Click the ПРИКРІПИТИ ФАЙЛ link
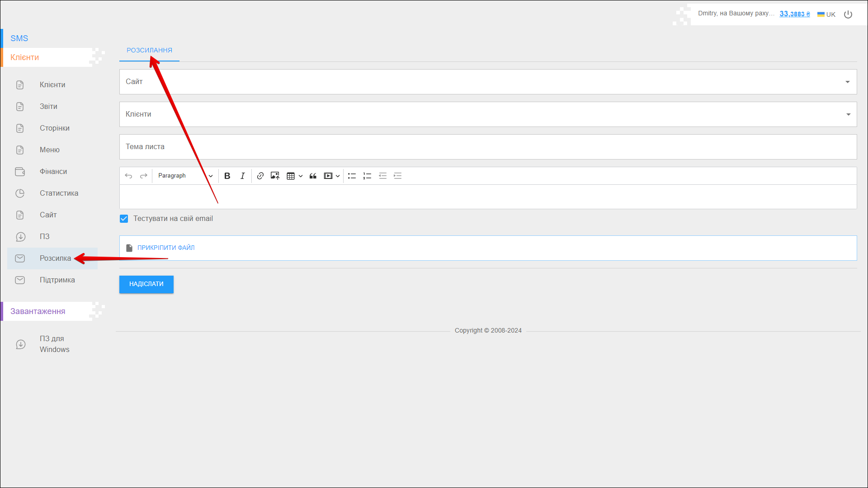The width and height of the screenshot is (868, 488). (x=166, y=248)
